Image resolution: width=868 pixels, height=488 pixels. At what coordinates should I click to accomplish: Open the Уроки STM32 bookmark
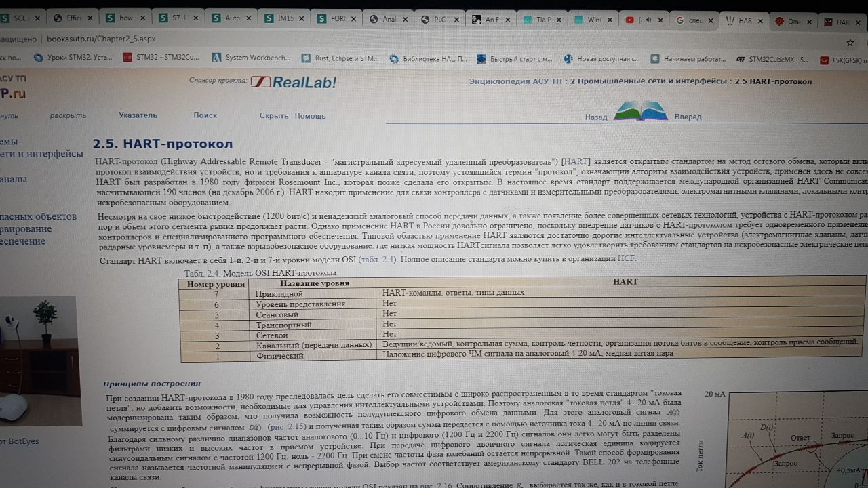pos(73,58)
